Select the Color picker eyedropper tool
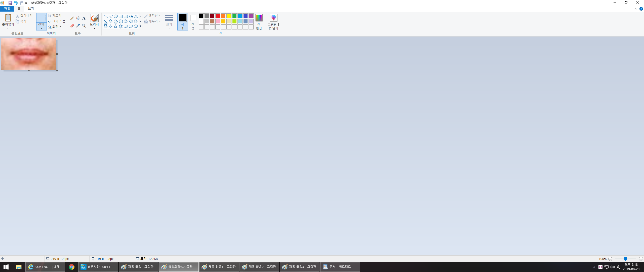Screen dimensions: 644x272 78,26
